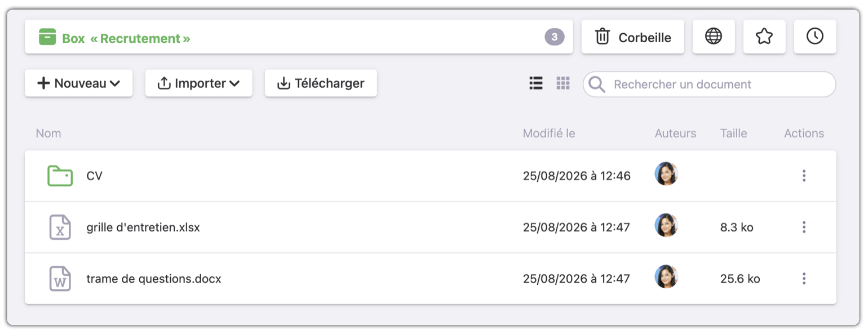The width and height of the screenshot is (868, 331).
Task: Click the Télécharger button
Action: [321, 83]
